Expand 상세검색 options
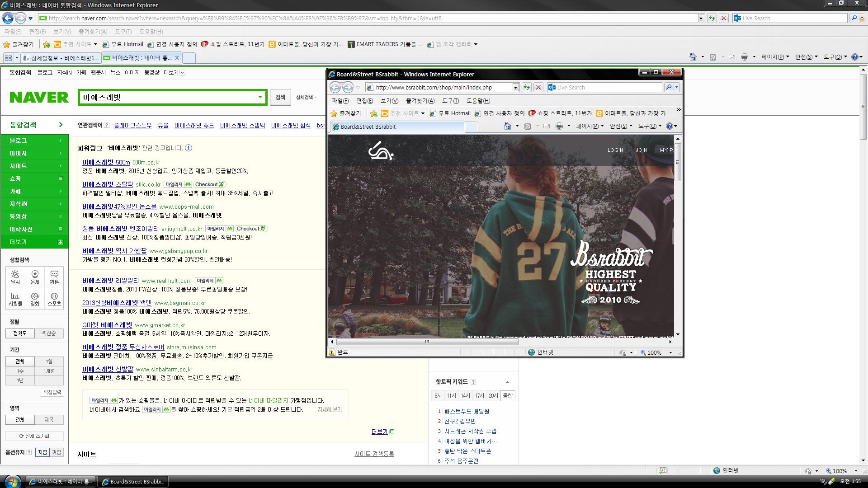868x488 pixels. click(306, 98)
